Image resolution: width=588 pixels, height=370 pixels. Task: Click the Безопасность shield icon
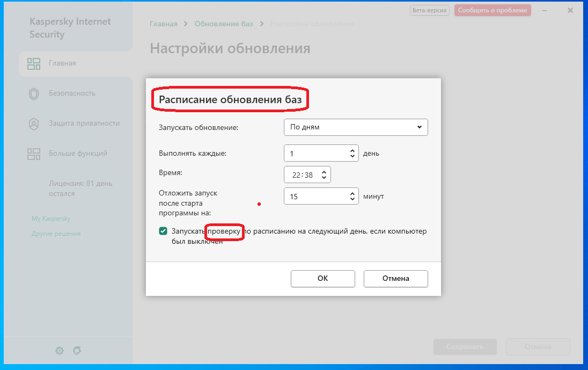[x=34, y=94]
